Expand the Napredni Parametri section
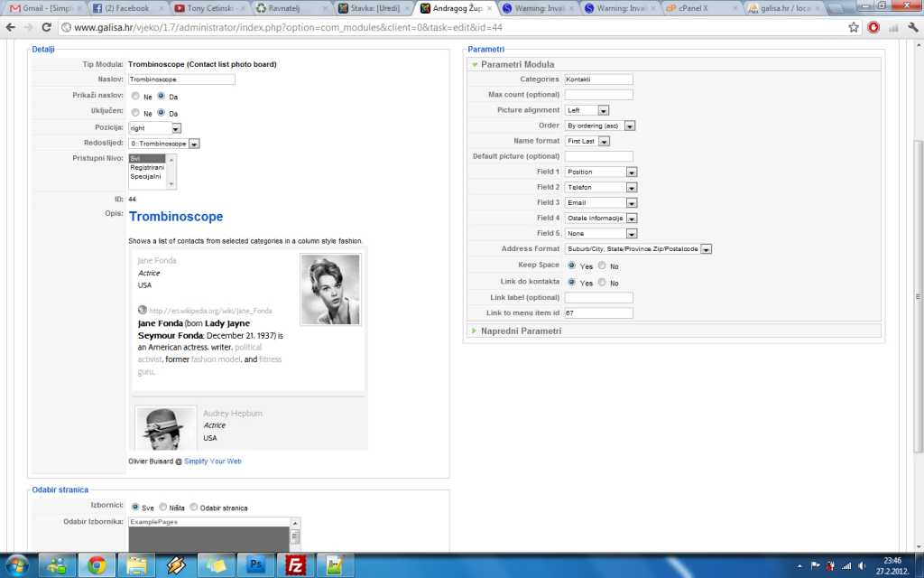Image resolution: width=924 pixels, height=578 pixels. tap(520, 331)
